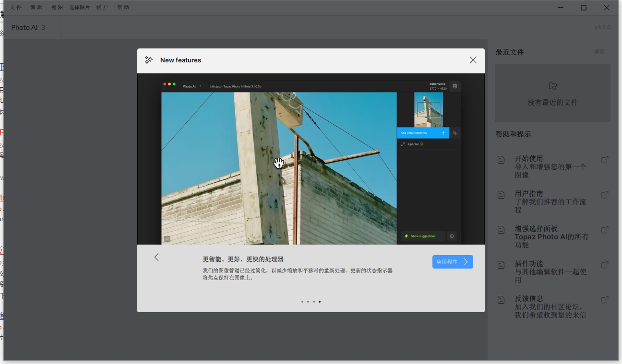The width and height of the screenshot is (622, 364).
Task: Jump to second slide pagination dot
Action: 308,302
